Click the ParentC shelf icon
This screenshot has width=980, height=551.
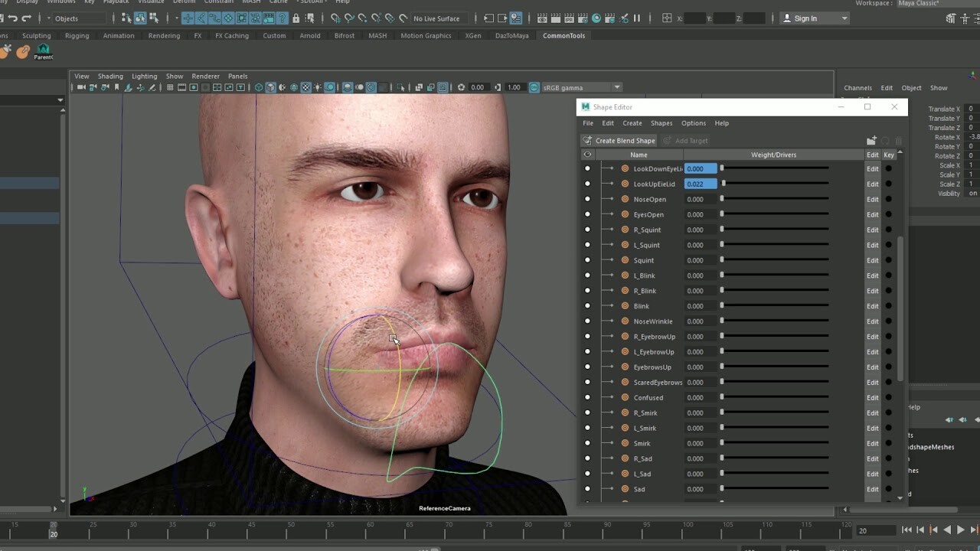pos(43,51)
